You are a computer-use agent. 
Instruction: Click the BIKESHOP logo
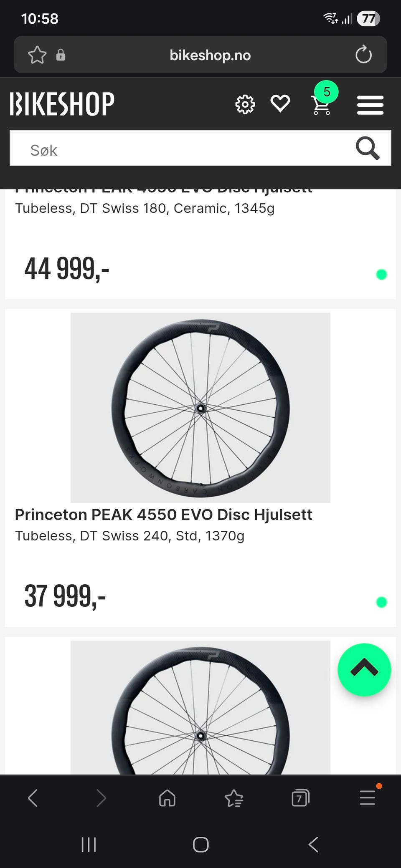62,104
